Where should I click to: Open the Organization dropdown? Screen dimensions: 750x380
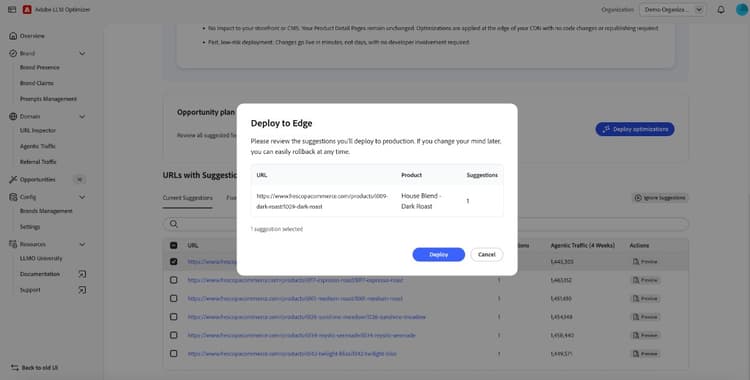pyautogui.click(x=672, y=10)
